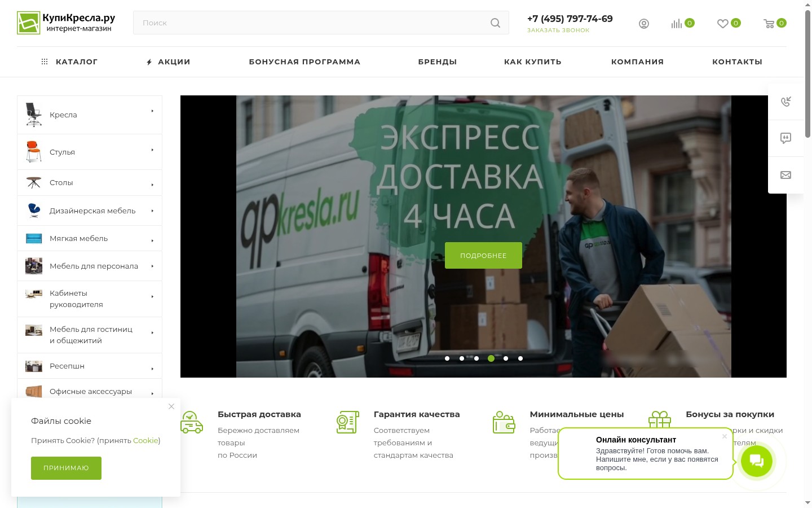Click the search magnifier icon
This screenshot has height=508, width=812.
click(495, 23)
